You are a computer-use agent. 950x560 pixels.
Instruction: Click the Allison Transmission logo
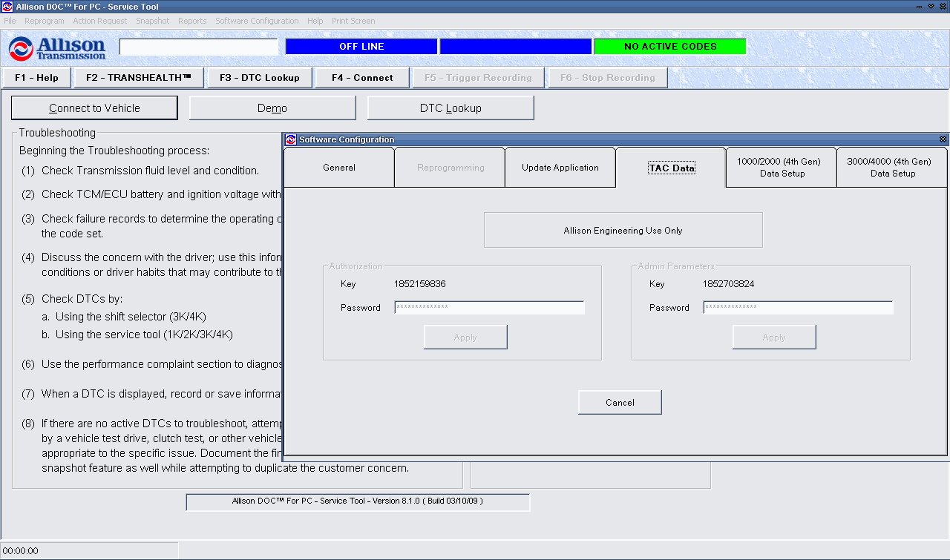(x=57, y=48)
